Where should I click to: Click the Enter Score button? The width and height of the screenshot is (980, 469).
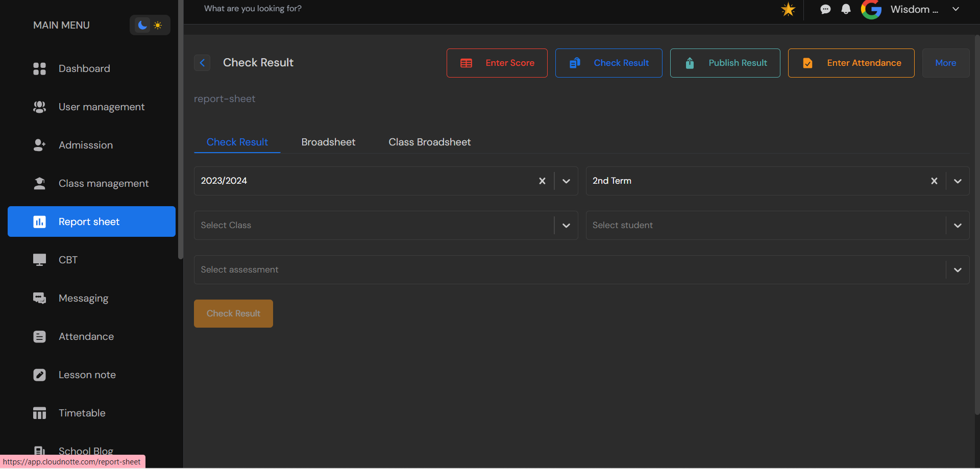click(497, 63)
